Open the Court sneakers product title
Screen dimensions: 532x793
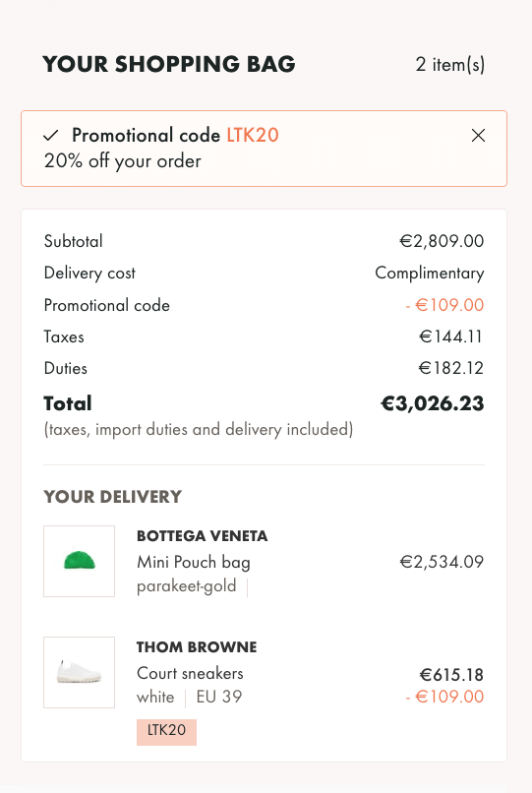point(190,674)
